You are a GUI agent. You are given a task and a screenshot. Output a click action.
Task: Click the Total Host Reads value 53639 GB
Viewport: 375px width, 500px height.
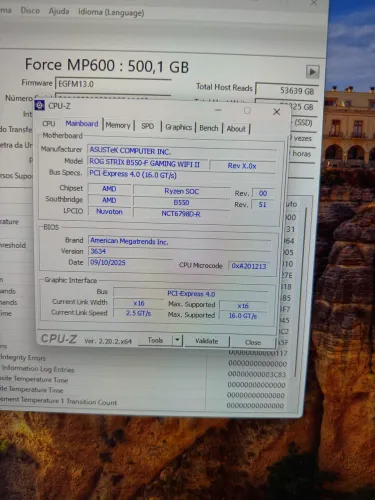287,90
